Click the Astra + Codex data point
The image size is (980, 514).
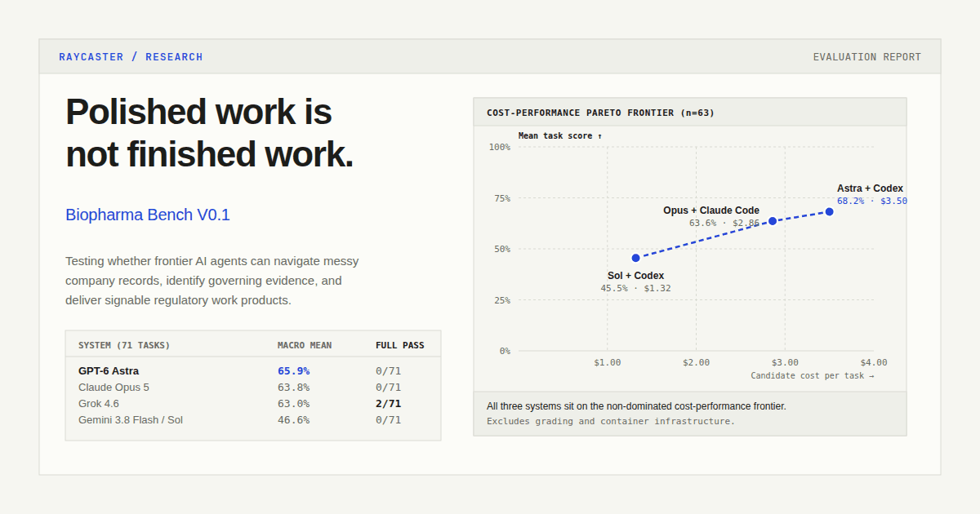coord(829,211)
